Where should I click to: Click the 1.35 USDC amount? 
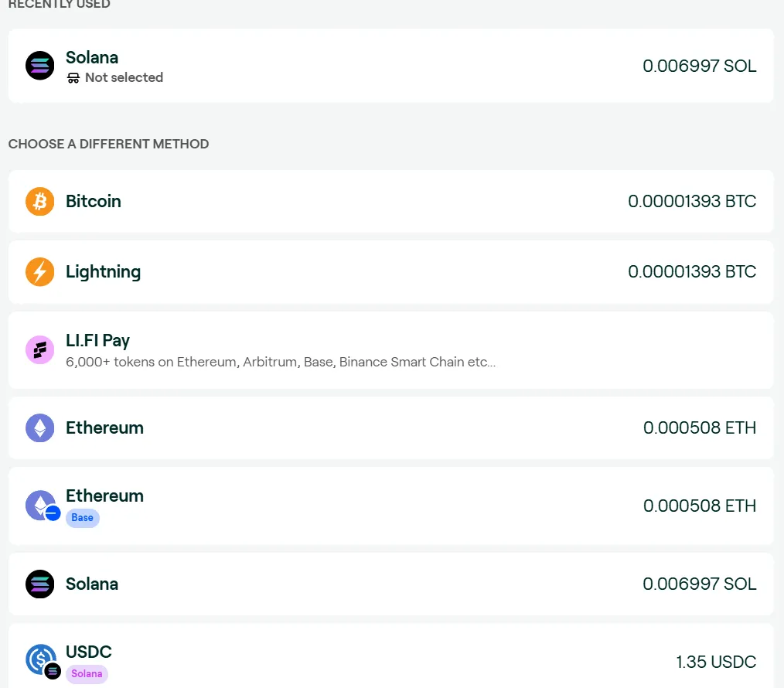[x=716, y=662]
